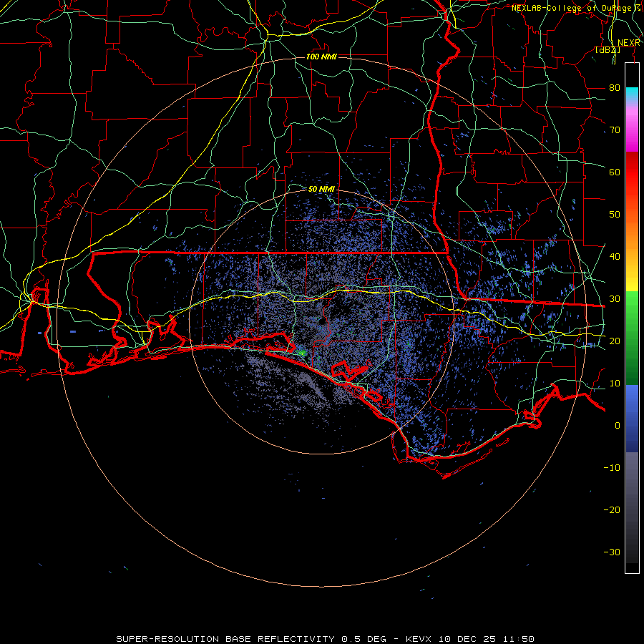644x644 pixels.
Task: Click the -20 value on dBZ scale
Action: [x=612, y=510]
